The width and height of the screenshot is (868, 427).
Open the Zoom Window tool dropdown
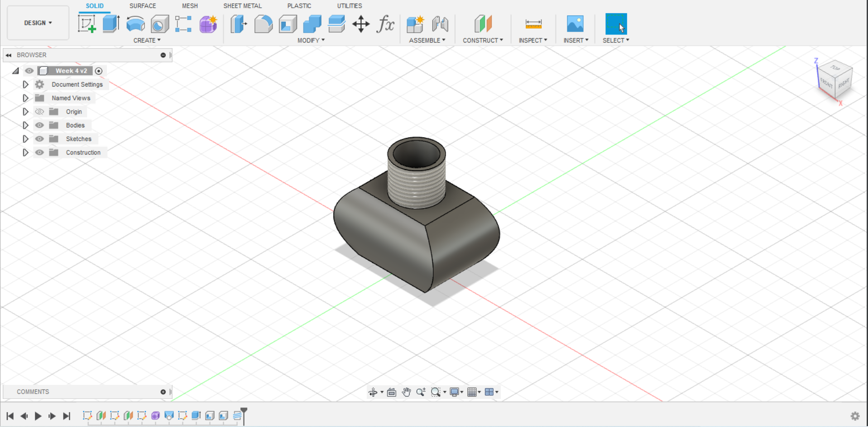(445, 393)
